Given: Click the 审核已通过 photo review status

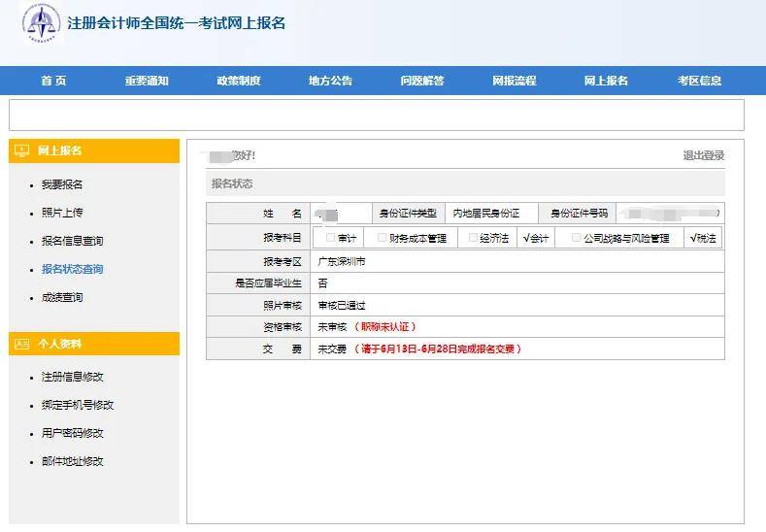Looking at the screenshot, I should (342, 306).
